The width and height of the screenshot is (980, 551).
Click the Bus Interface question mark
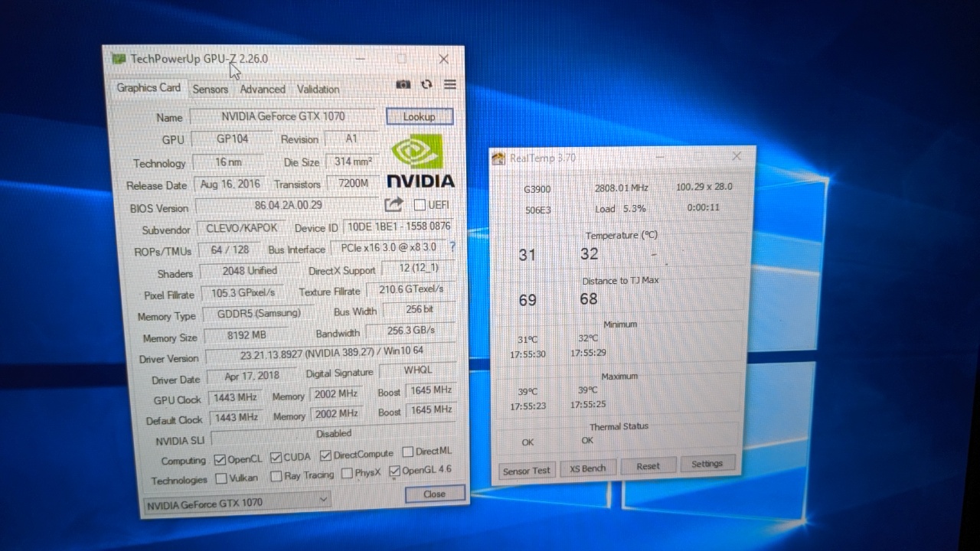tap(452, 247)
